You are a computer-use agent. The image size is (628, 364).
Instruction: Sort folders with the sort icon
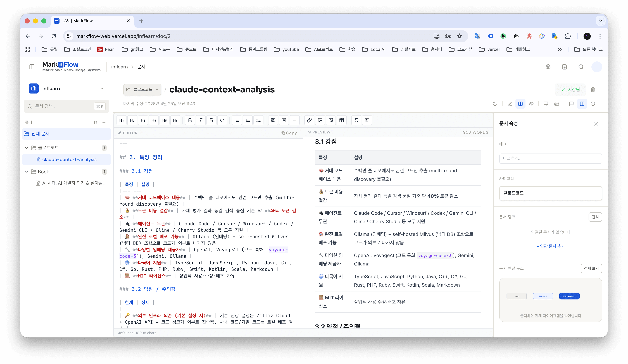click(x=95, y=122)
